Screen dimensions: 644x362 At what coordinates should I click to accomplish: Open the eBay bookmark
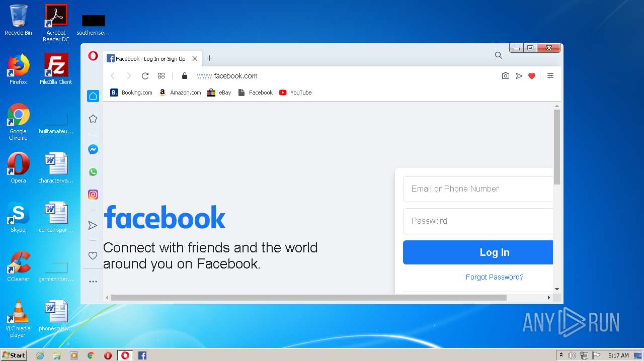click(219, 93)
